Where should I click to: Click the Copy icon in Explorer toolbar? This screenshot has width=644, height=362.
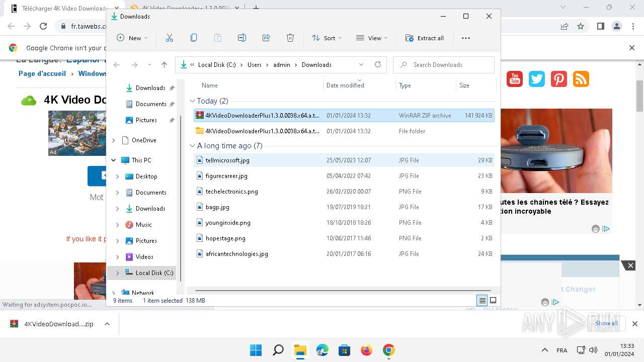click(194, 38)
